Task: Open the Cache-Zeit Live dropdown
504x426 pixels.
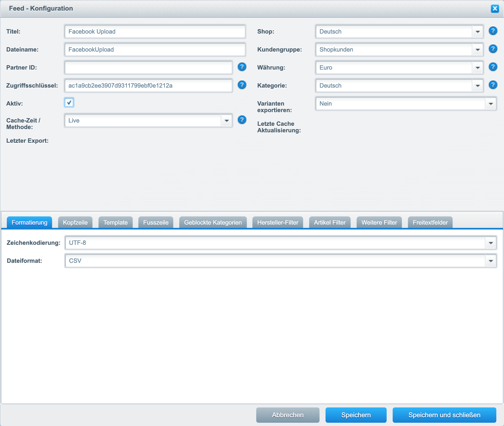Action: point(226,121)
